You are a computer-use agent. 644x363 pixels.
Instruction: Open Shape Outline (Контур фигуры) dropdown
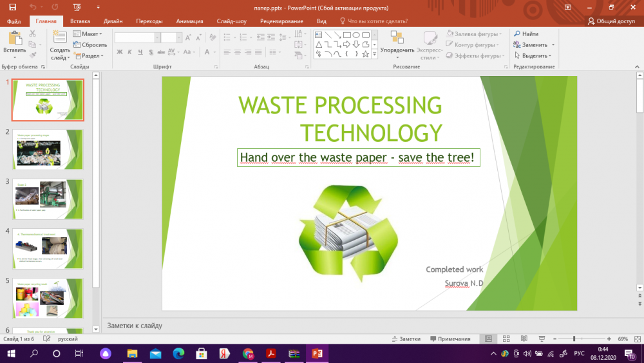pos(473,44)
